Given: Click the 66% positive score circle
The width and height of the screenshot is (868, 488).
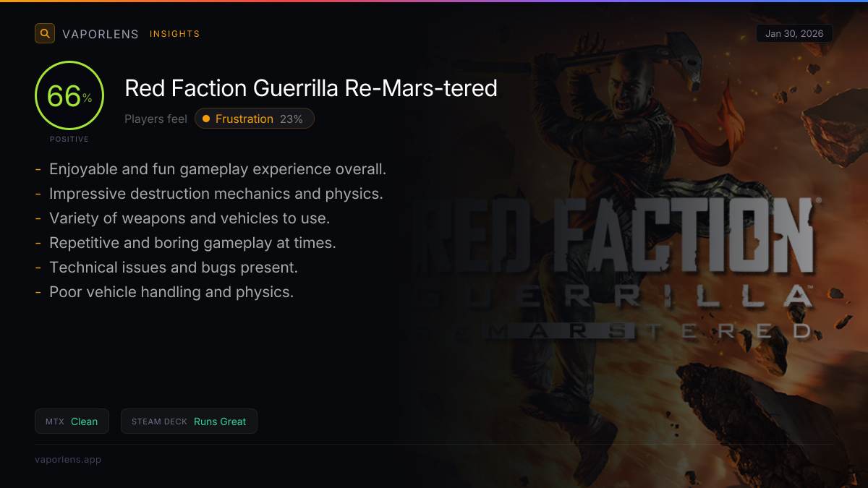Looking at the screenshot, I should (69, 96).
